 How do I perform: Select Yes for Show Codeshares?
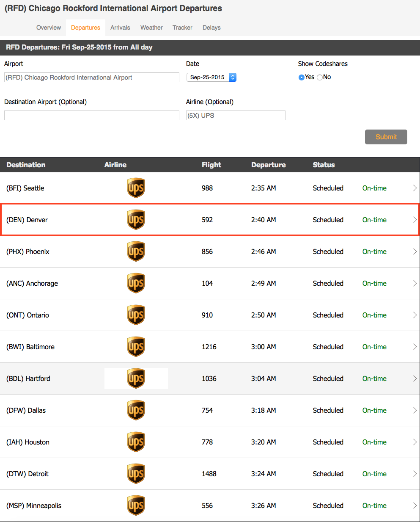tap(301, 77)
